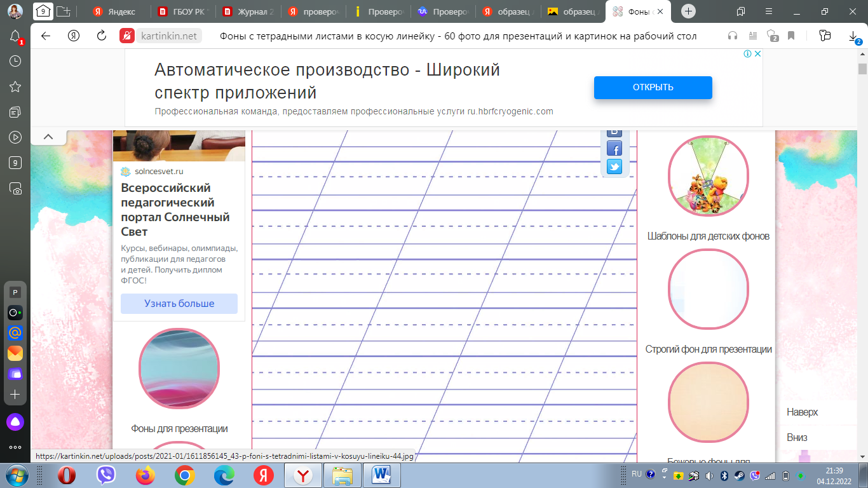Screen dimensions: 868x488
Task: Click the Узнать больше button
Action: tap(179, 304)
